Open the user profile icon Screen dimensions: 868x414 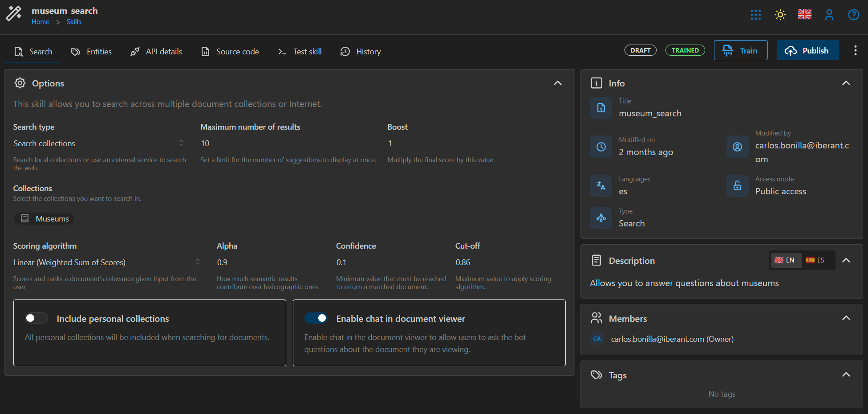[x=829, y=15]
